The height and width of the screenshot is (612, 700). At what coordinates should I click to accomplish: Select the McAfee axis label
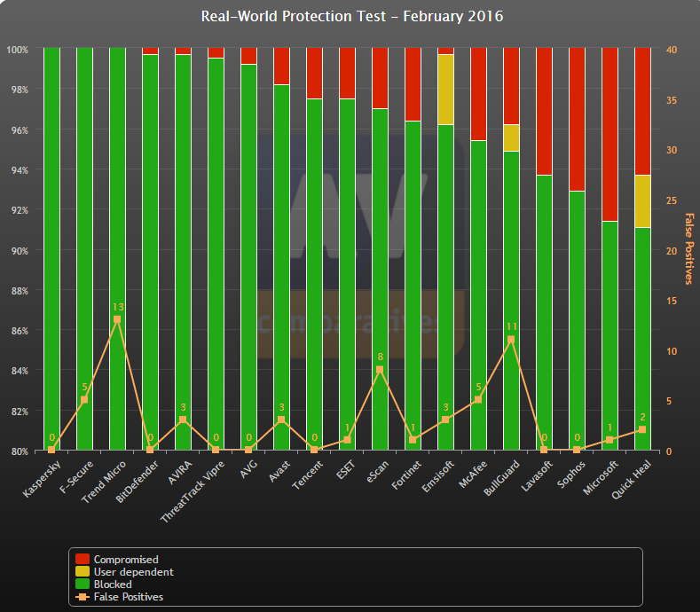coord(473,474)
